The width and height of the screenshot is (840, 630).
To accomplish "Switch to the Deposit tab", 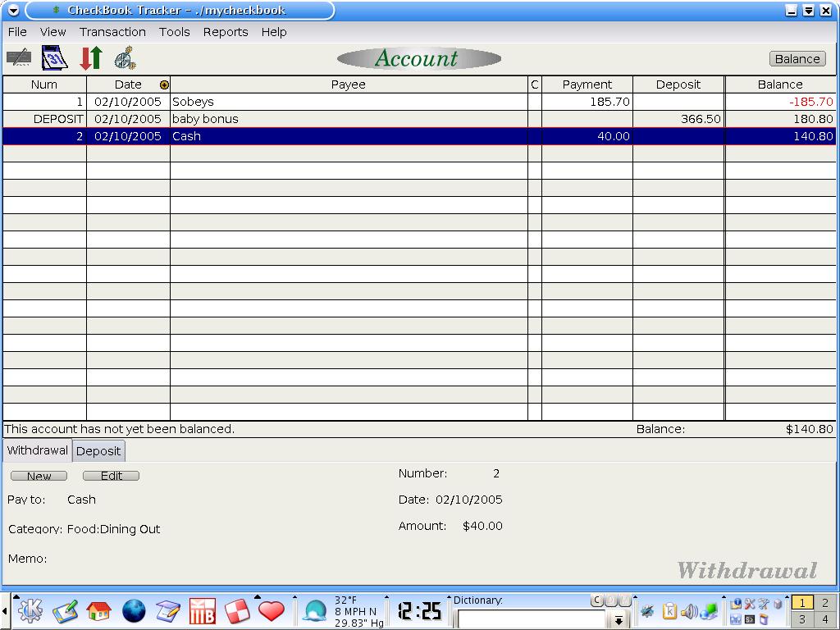I will 98,451.
